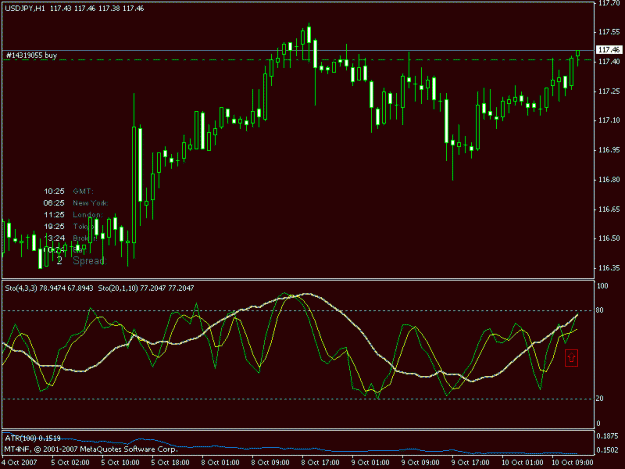Viewport: 625px width, 469px height.
Task: Click the 10 Oct 01:00 time label
Action: pyautogui.click(x=522, y=463)
